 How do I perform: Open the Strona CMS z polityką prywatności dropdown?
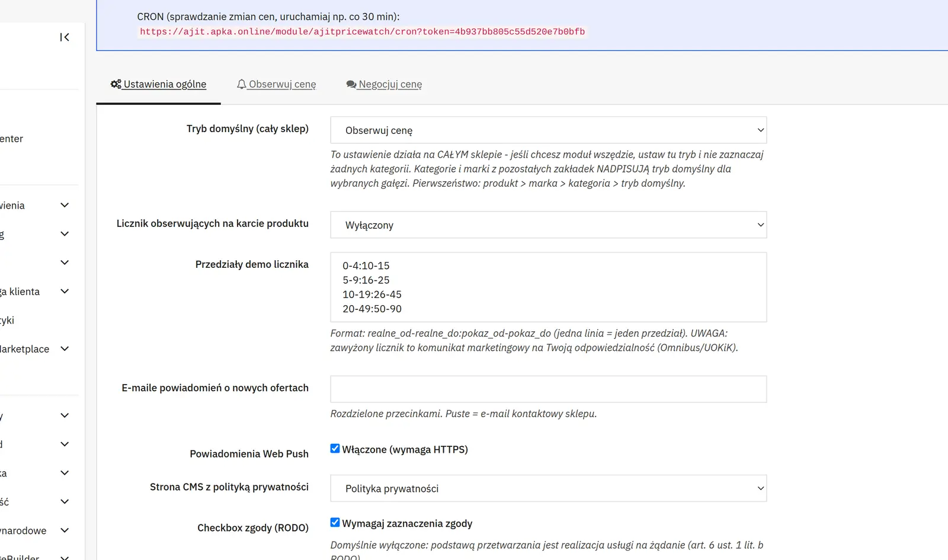coord(549,488)
